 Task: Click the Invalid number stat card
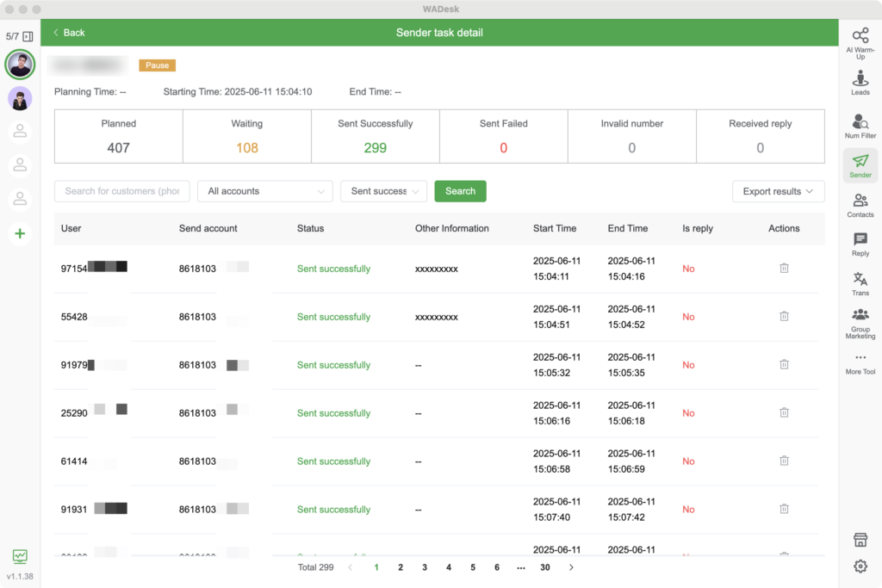pyautogui.click(x=632, y=137)
